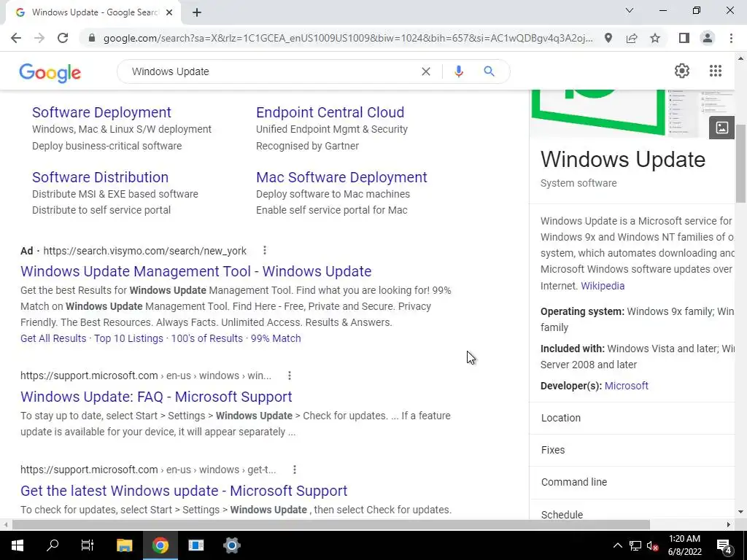Open a new browser tab
This screenshot has height=560, width=747.
197,12
